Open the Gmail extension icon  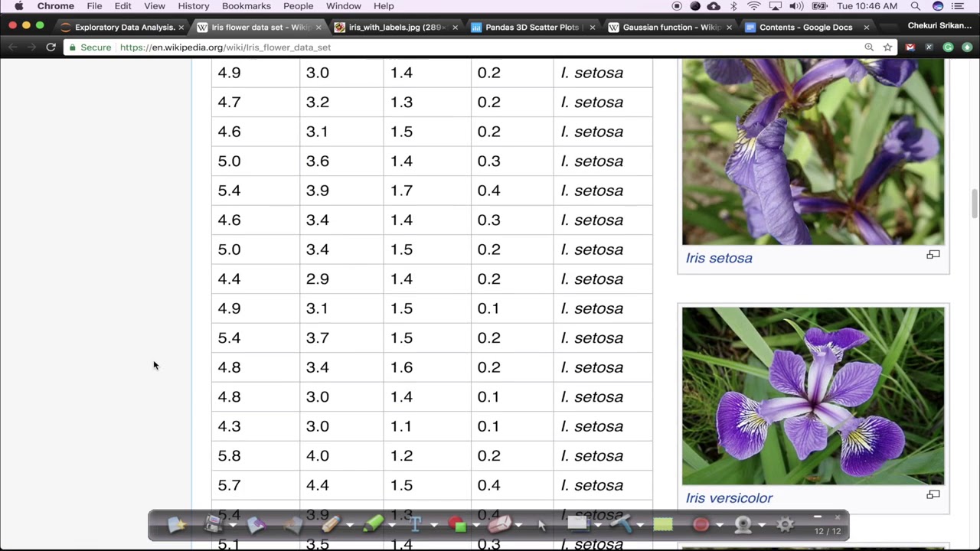pos(910,47)
